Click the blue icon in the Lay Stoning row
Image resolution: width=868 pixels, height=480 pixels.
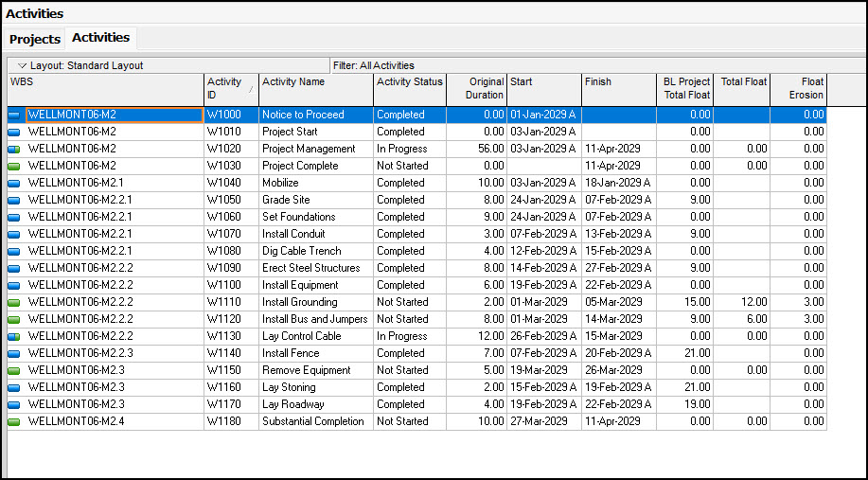pos(14,388)
